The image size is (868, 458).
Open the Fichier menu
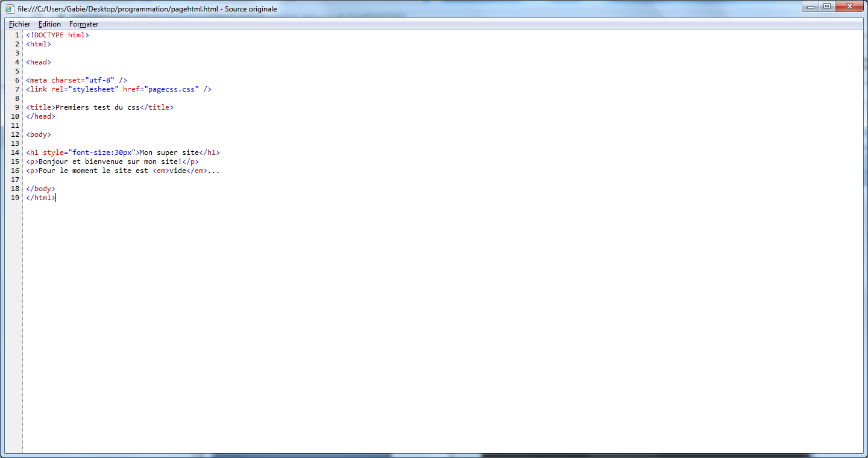click(19, 24)
